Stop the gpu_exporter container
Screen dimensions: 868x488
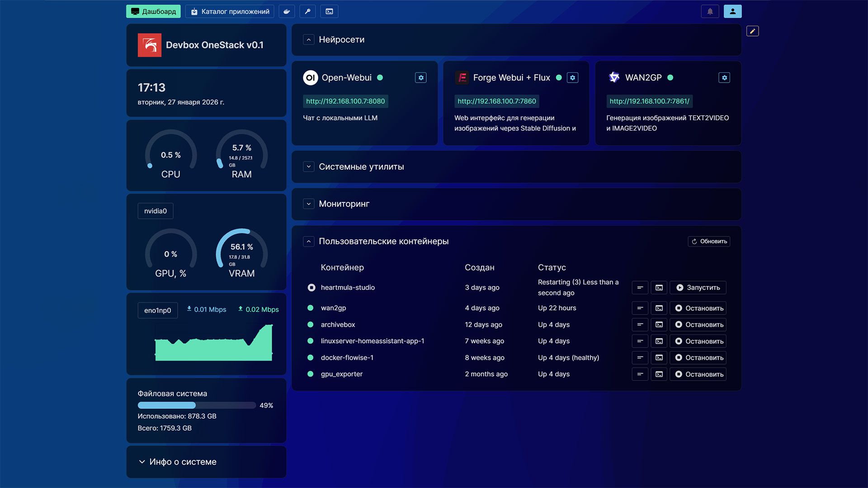tap(698, 374)
